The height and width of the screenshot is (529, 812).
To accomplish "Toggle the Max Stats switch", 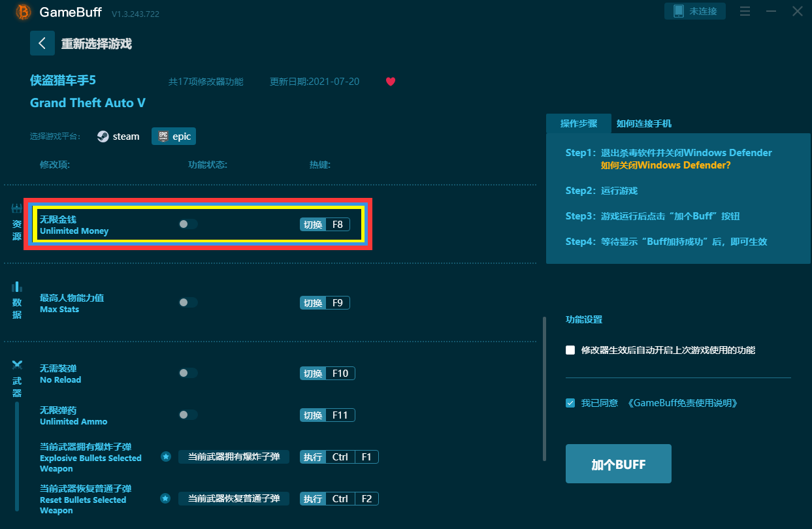I will (188, 302).
